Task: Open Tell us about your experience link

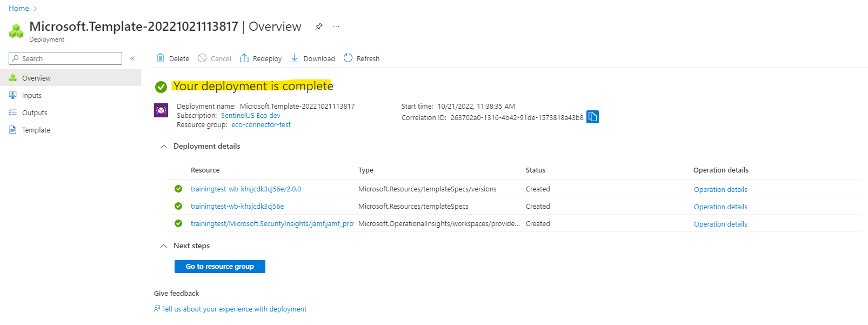Action: tap(234, 309)
